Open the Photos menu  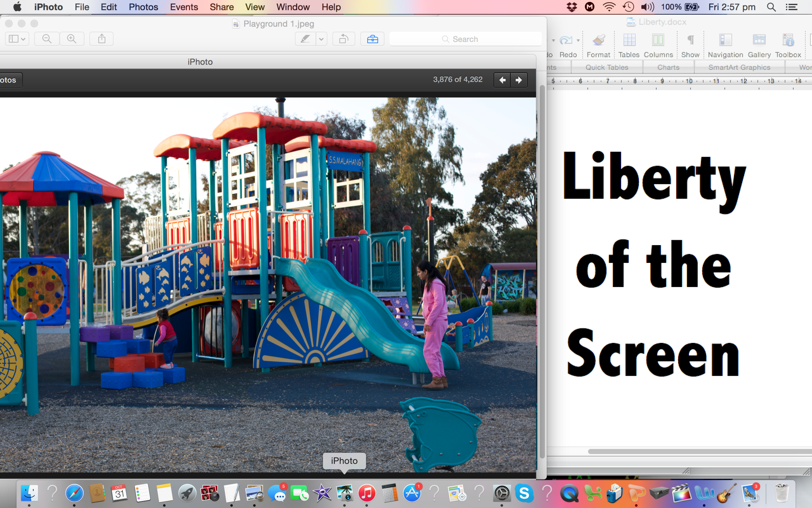coord(143,7)
